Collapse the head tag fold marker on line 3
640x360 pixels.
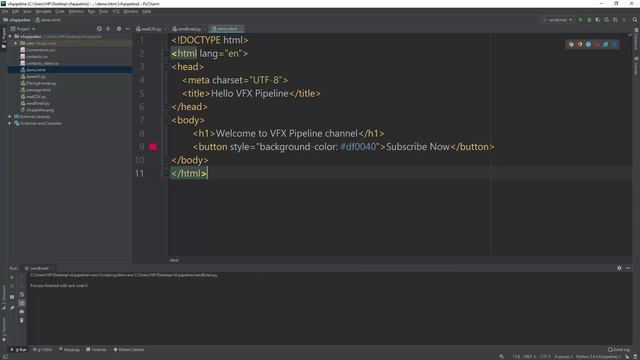pos(167,67)
